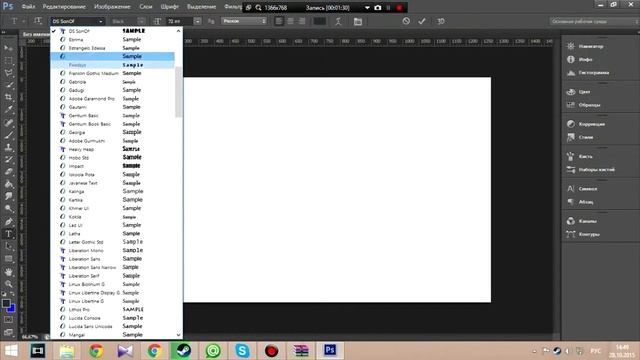Open the Каналы panel
The height and width of the screenshot is (360, 640).
point(587,221)
